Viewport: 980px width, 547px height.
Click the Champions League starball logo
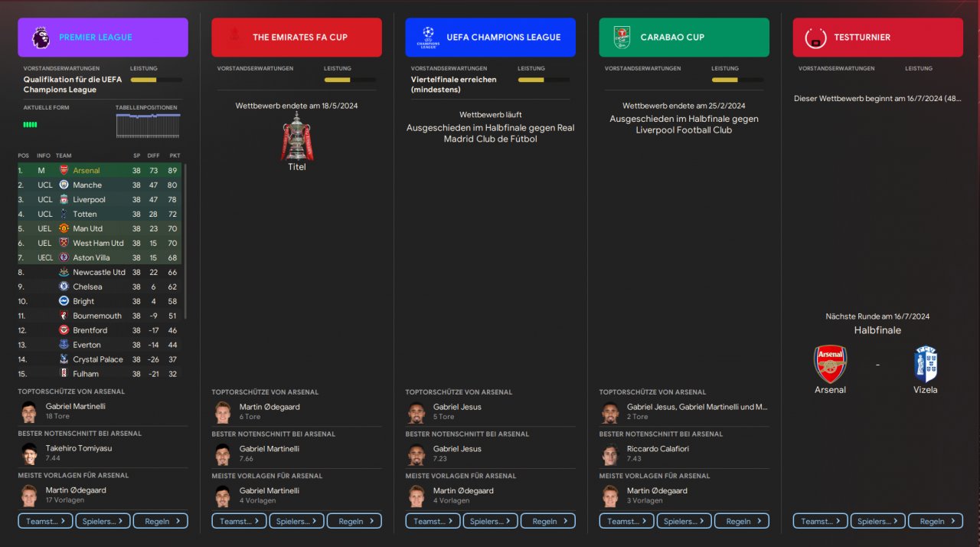[x=428, y=38]
